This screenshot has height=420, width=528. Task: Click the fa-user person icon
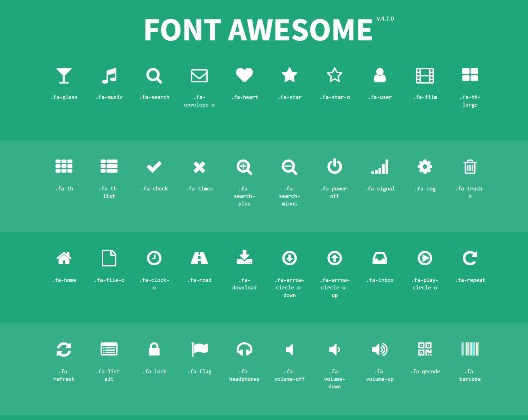[x=380, y=75]
